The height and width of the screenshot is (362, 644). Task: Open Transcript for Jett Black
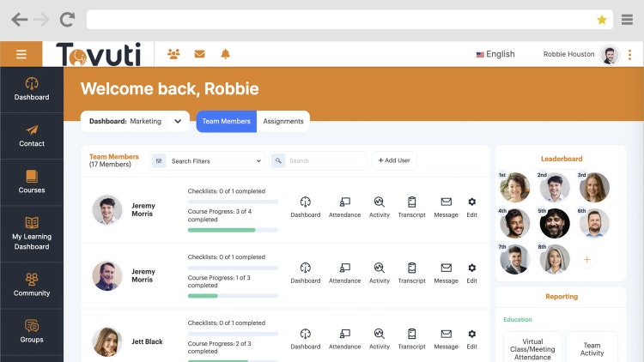[x=411, y=339]
